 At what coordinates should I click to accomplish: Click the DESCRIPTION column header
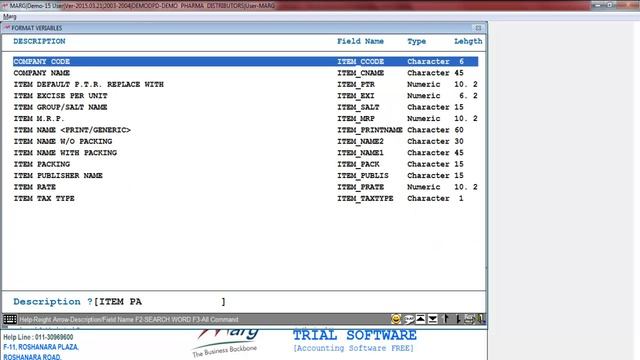pyautogui.click(x=39, y=41)
